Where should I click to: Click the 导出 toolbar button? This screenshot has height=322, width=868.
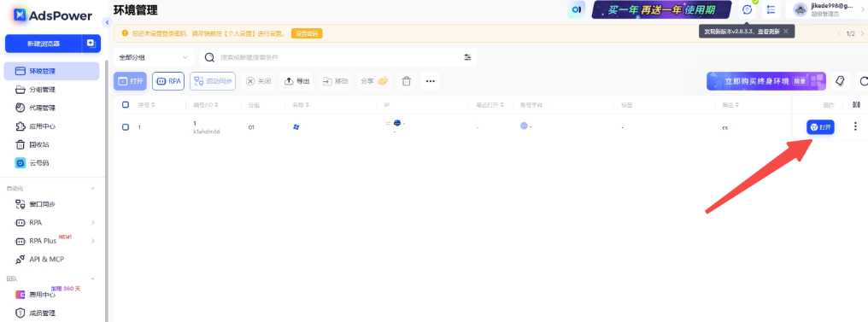(x=296, y=81)
